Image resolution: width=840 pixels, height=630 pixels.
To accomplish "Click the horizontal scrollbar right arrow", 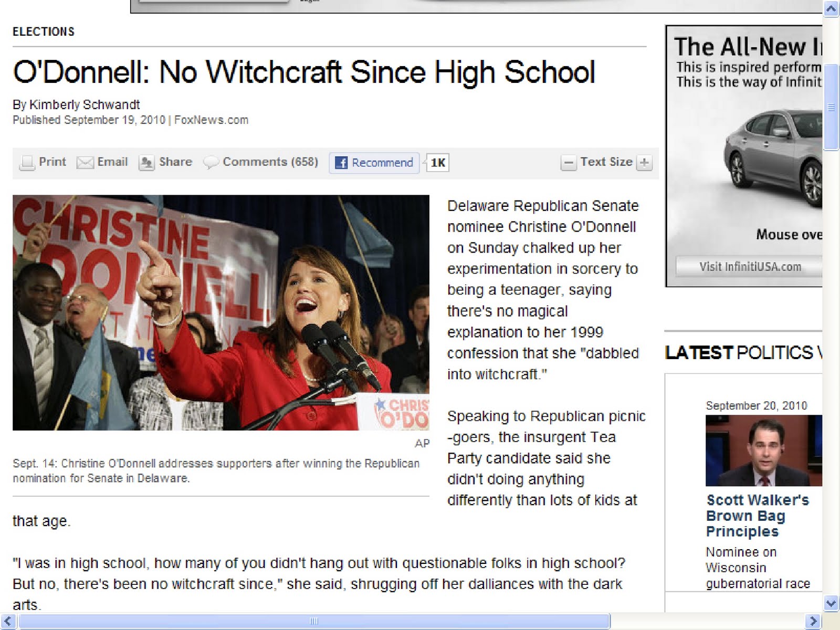I will tap(813, 621).
